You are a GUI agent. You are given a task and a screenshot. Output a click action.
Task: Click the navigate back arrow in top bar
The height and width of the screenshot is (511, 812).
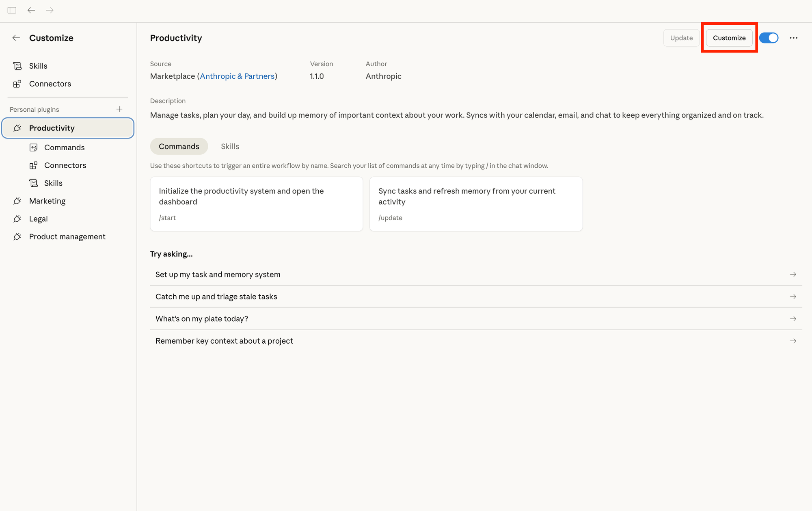pos(31,10)
